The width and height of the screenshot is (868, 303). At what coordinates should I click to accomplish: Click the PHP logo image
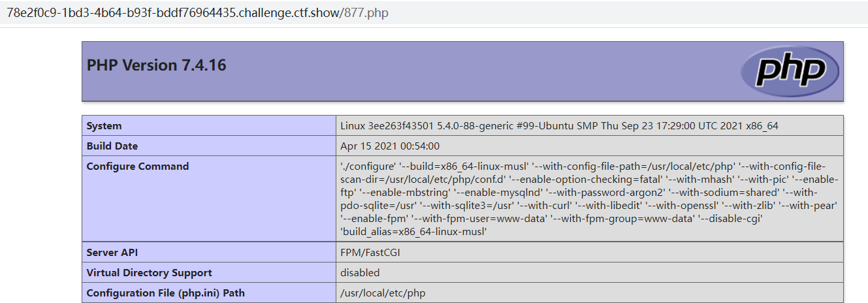pos(790,71)
